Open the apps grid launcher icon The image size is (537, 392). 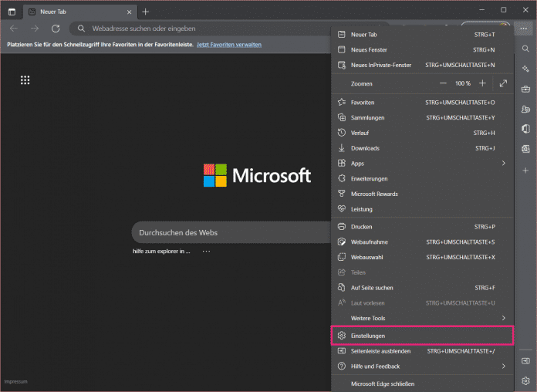point(25,80)
